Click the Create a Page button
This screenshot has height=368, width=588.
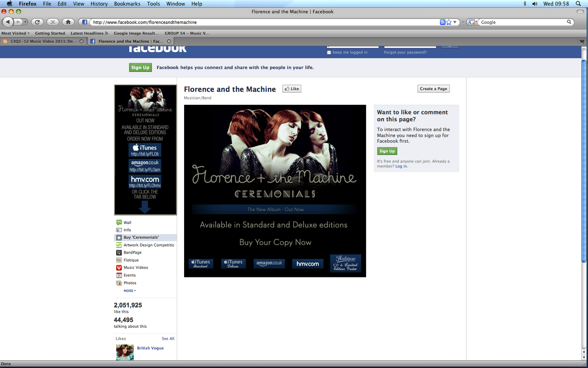434,89
